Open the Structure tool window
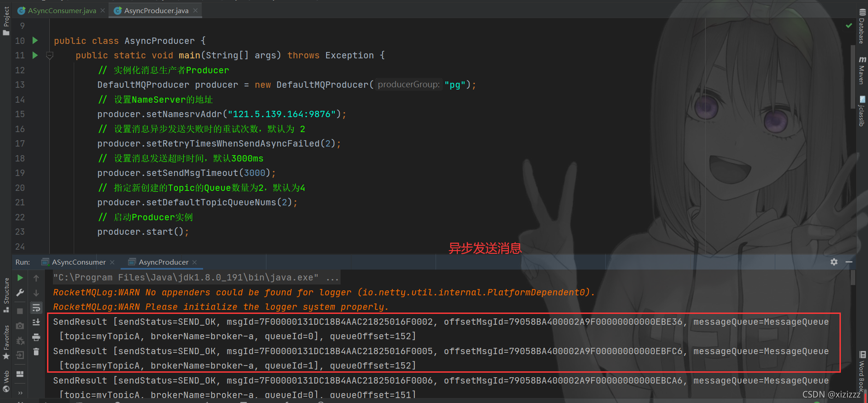The width and height of the screenshot is (868, 403). (6, 295)
